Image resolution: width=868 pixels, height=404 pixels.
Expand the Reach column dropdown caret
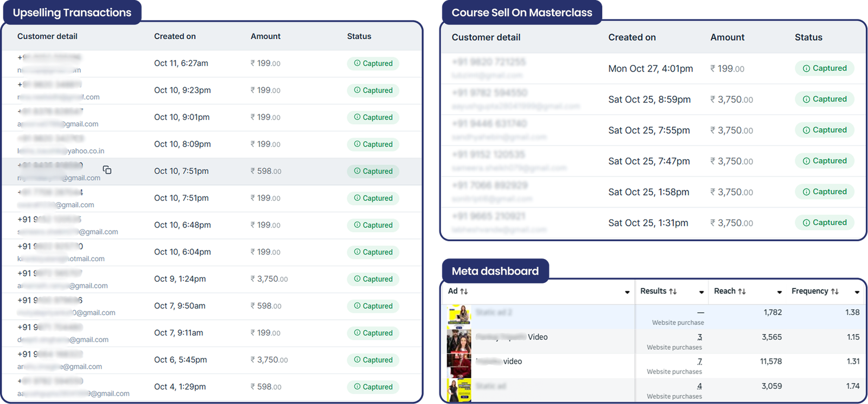click(780, 292)
